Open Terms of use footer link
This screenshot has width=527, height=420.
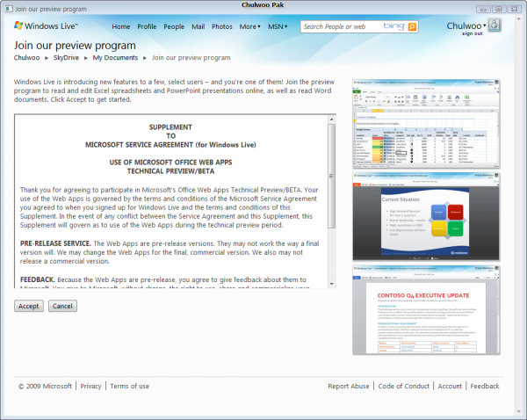pyautogui.click(x=129, y=386)
